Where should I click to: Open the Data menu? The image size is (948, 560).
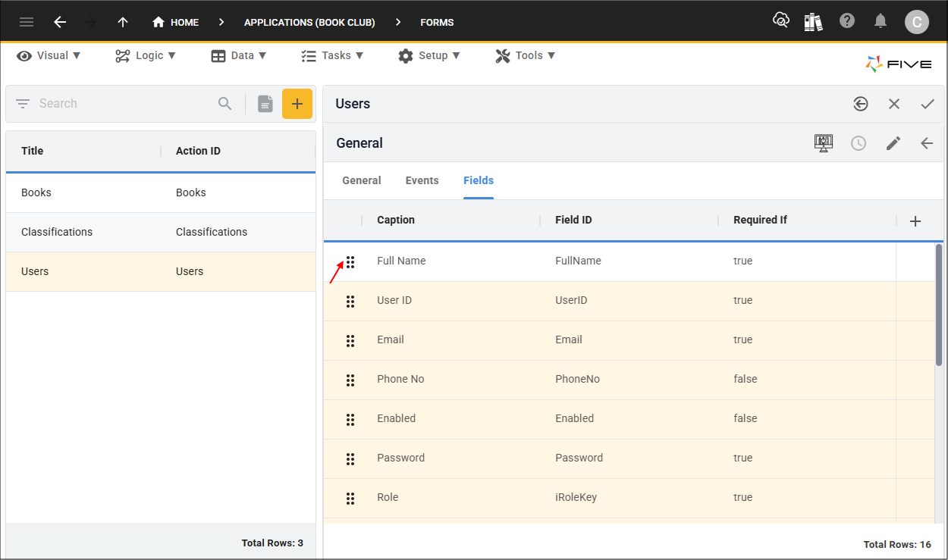click(239, 55)
